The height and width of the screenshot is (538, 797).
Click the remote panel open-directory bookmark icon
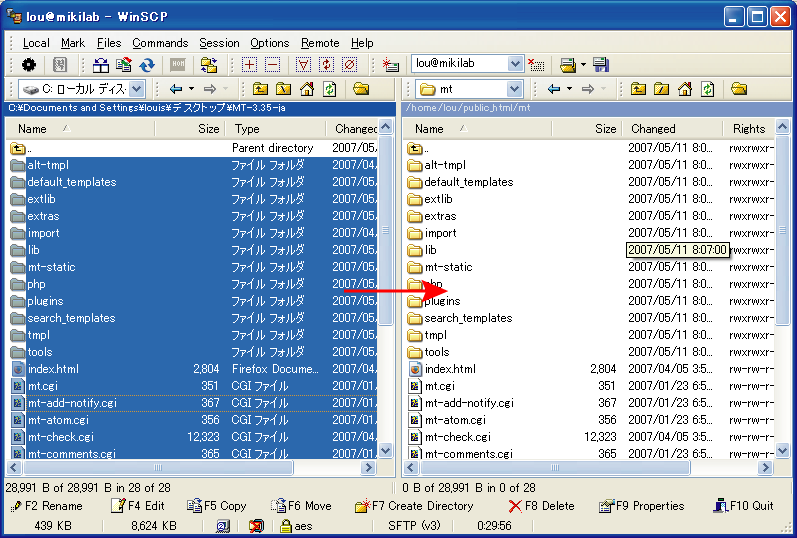740,89
